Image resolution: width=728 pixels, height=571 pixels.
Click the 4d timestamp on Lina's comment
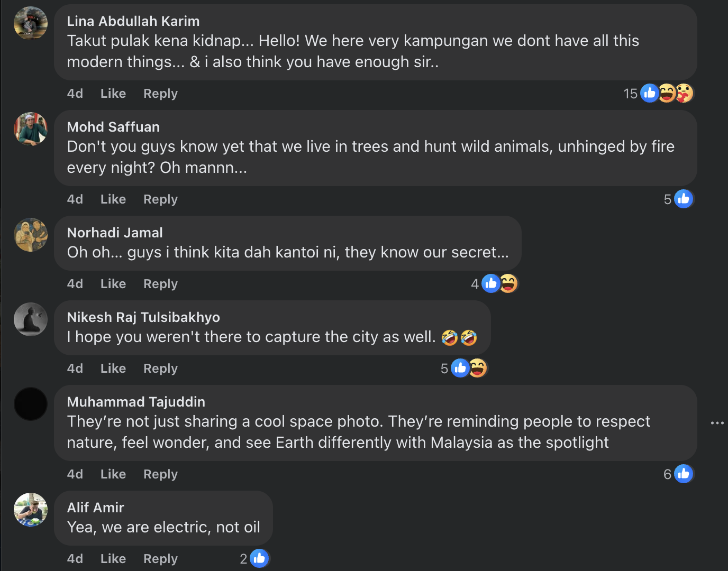pos(75,94)
